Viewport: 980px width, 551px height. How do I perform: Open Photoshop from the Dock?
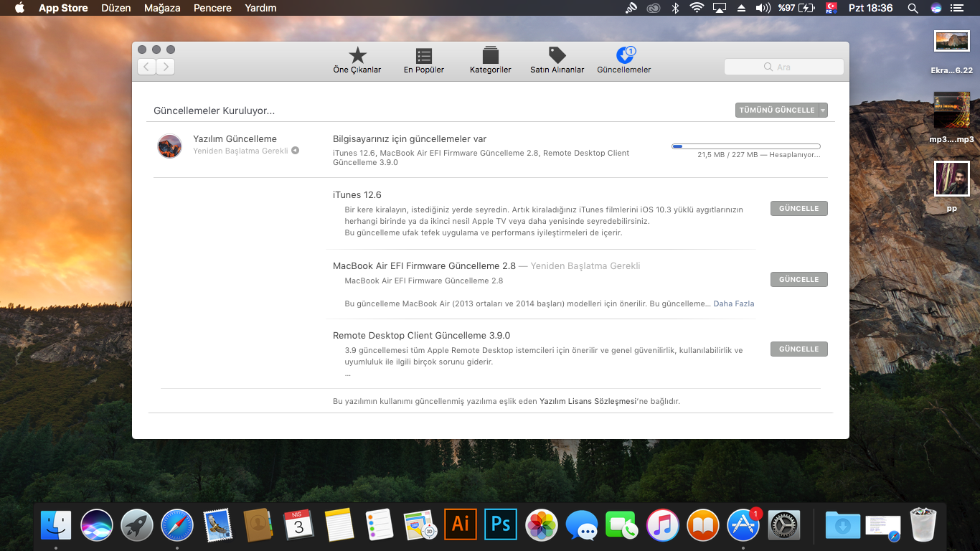point(501,524)
